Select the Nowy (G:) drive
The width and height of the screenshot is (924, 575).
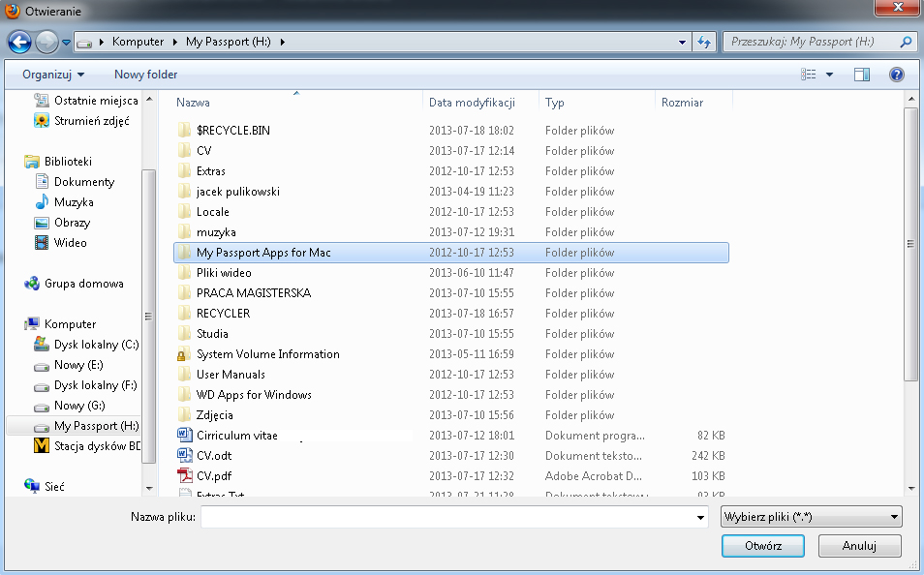[70, 406]
